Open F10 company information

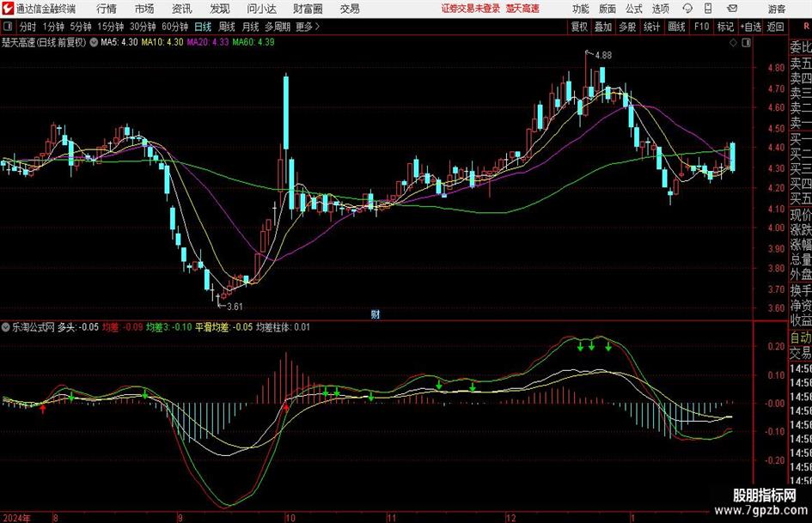(702, 27)
